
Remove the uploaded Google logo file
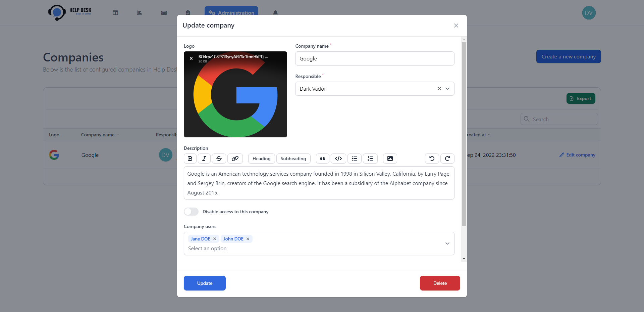[x=191, y=58]
